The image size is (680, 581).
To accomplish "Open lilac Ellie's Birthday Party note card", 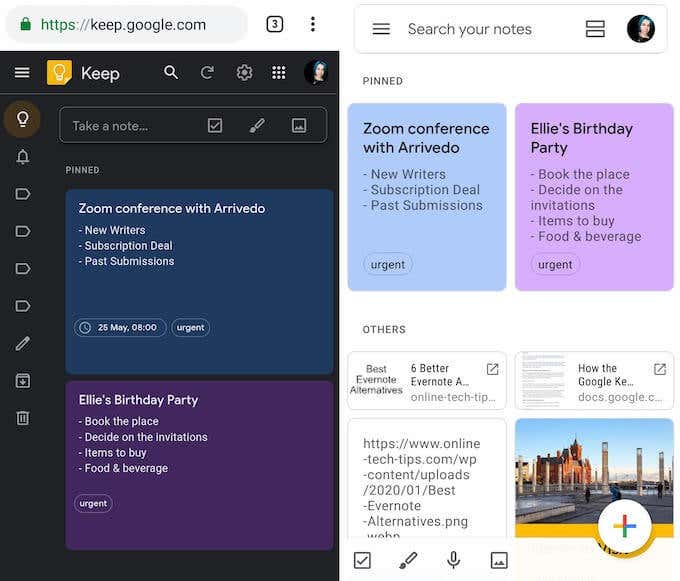I will click(594, 197).
